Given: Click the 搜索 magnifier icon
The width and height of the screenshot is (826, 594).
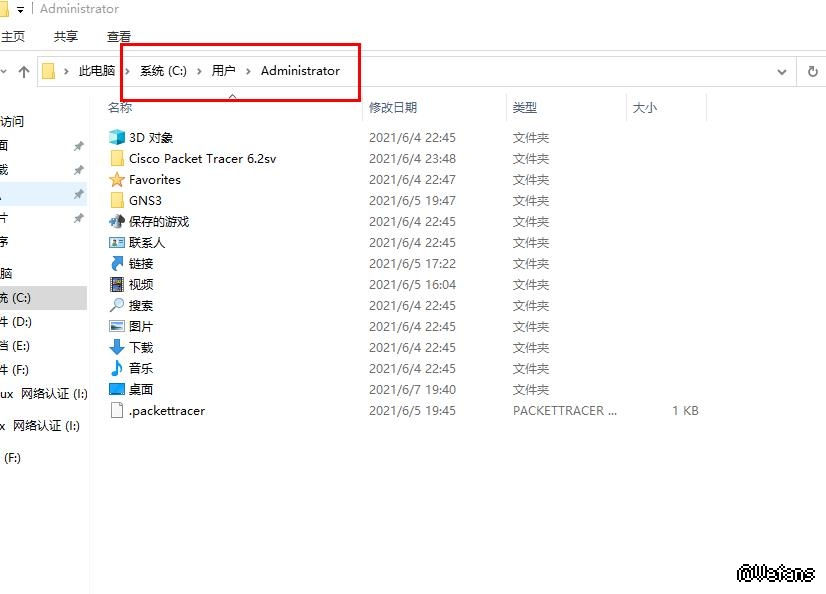Looking at the screenshot, I should [117, 306].
